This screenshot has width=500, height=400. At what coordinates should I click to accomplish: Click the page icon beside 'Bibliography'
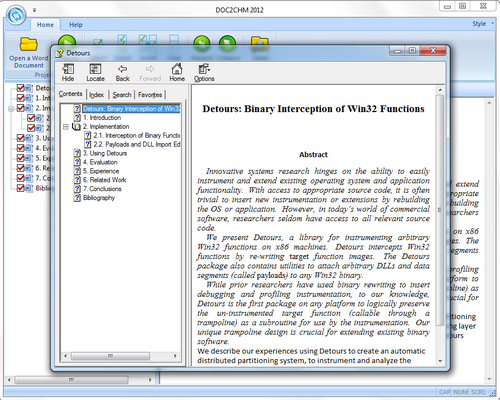(77, 198)
